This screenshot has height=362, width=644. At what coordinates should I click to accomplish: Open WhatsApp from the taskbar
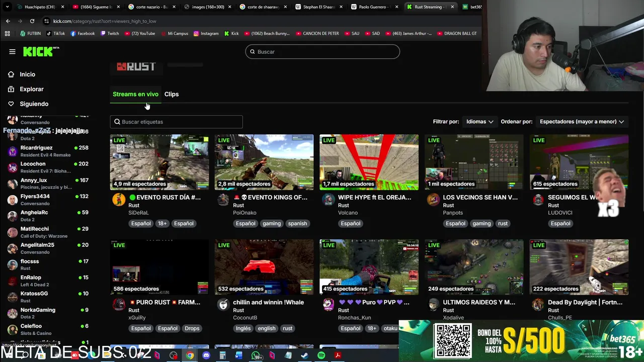(256, 355)
